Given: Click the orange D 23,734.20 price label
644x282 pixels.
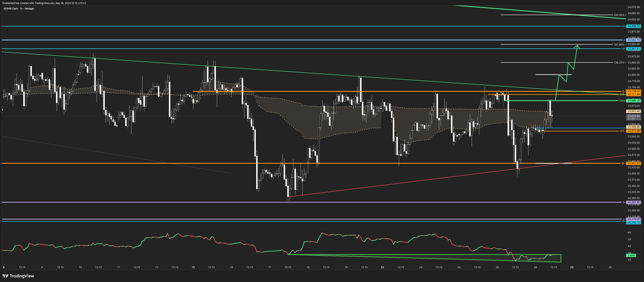Looking at the screenshot, I should click(x=633, y=91).
